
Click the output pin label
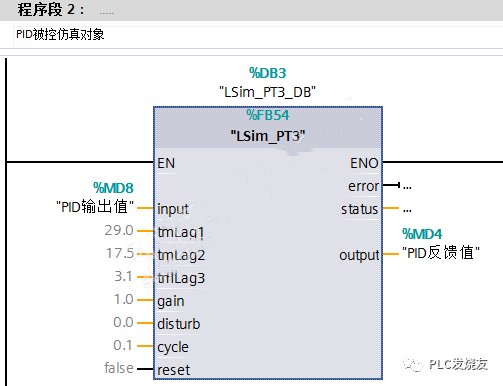359,255
